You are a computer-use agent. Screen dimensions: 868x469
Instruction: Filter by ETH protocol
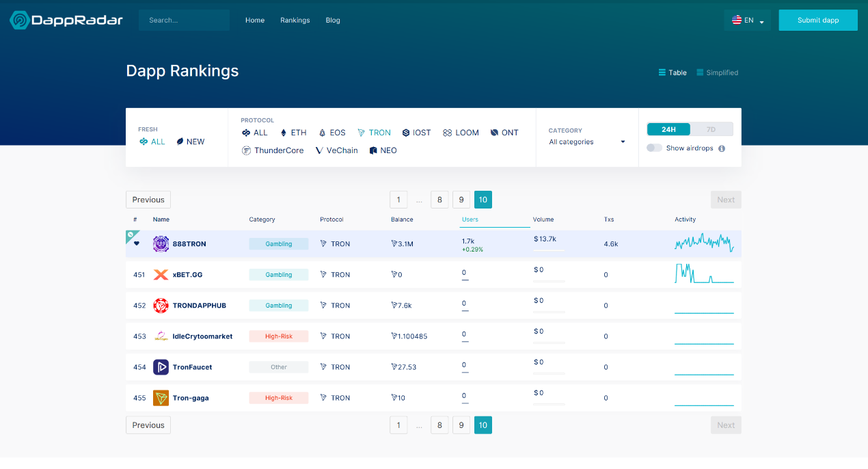[x=294, y=133]
